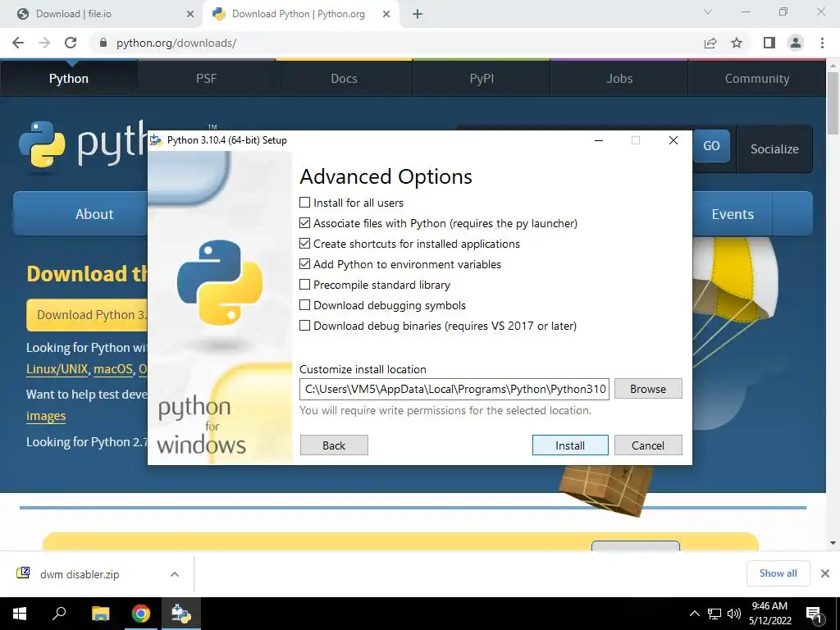The width and height of the screenshot is (840, 630).
Task: Enable Download debug binaries option
Action: pos(305,326)
